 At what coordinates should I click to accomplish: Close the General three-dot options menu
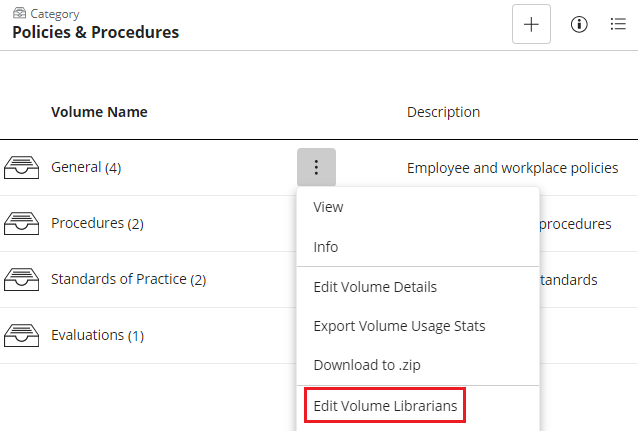316,167
